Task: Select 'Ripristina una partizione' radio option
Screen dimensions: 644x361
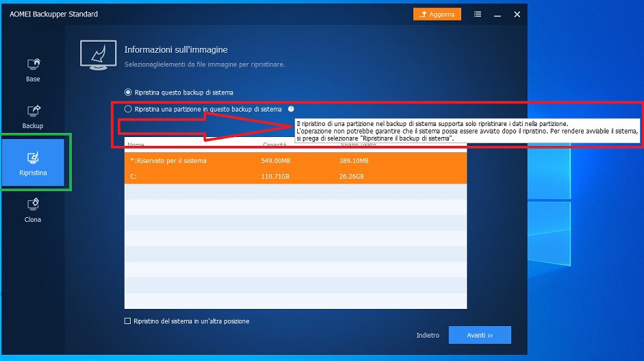Action: coord(128,109)
